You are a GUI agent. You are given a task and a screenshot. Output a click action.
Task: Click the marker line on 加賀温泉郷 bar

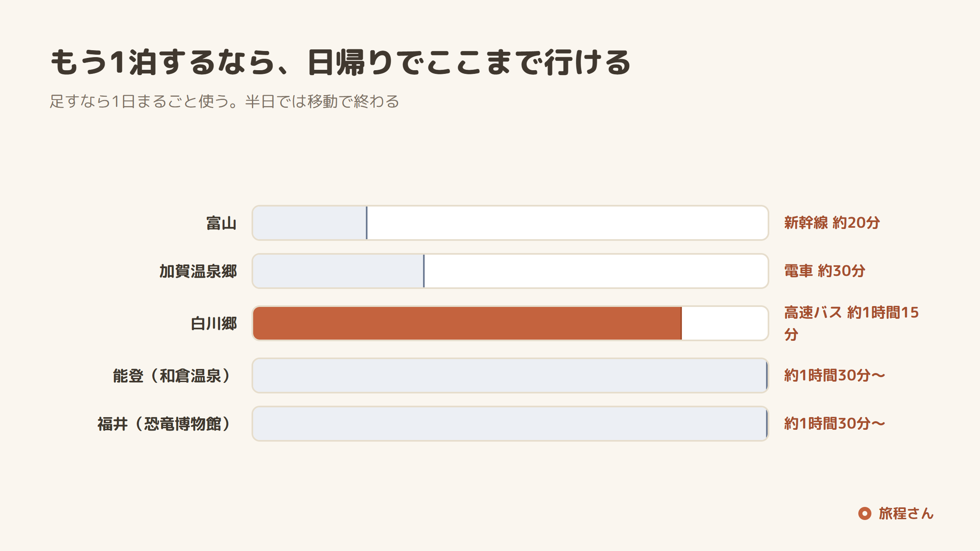tap(424, 271)
